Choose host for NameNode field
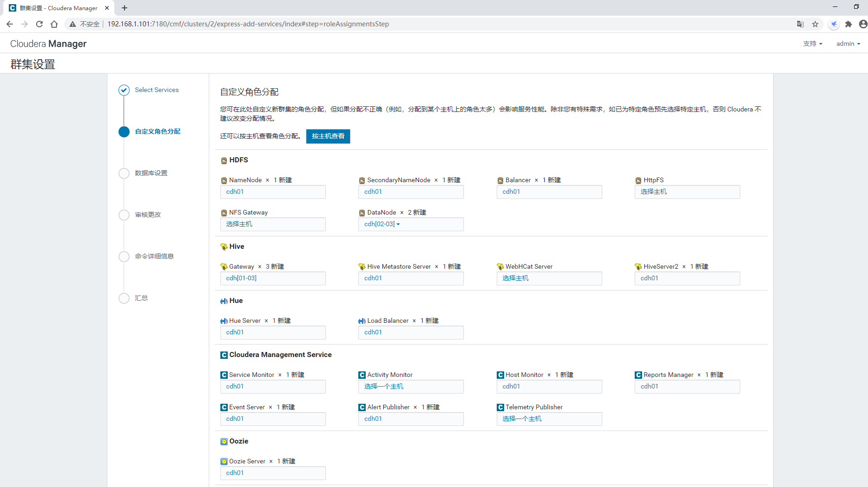 tap(273, 192)
